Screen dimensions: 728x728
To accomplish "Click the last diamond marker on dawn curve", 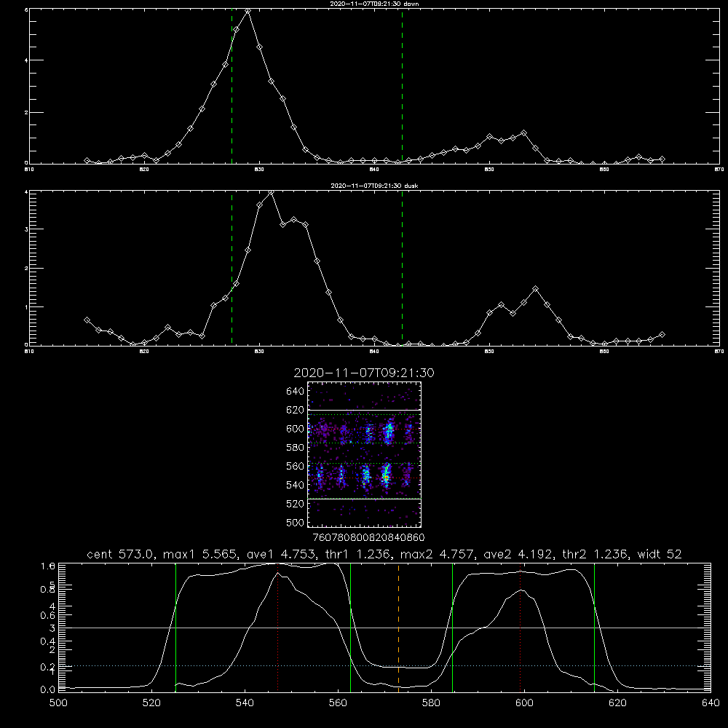I will (662, 159).
